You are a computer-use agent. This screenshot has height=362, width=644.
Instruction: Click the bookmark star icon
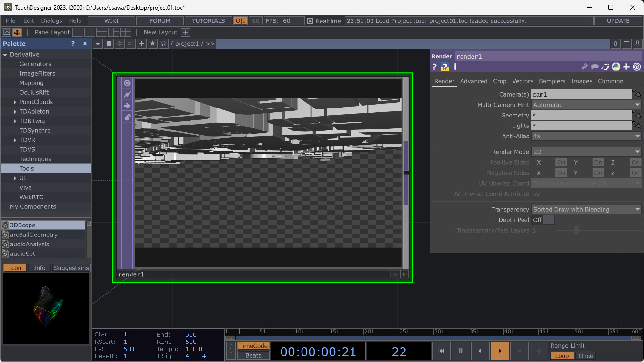coord(152,43)
